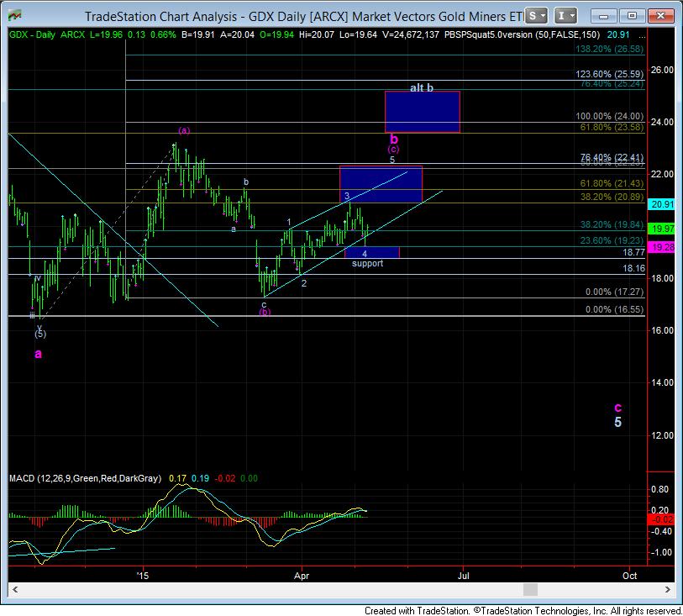The width and height of the screenshot is (683, 616).
Task: Click the 'Hi=20.07' value in status line
Action: point(316,34)
